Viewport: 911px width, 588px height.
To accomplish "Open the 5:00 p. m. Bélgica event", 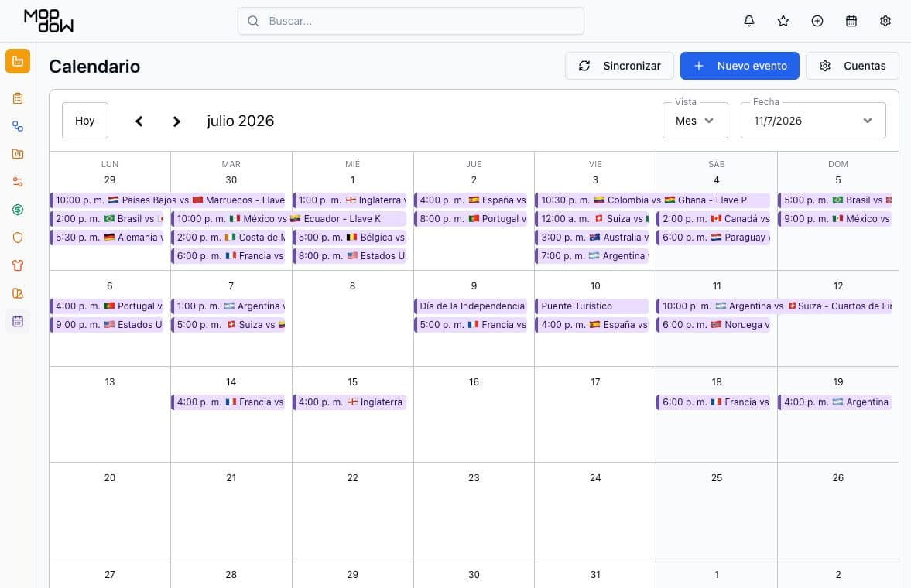I will (x=350, y=237).
